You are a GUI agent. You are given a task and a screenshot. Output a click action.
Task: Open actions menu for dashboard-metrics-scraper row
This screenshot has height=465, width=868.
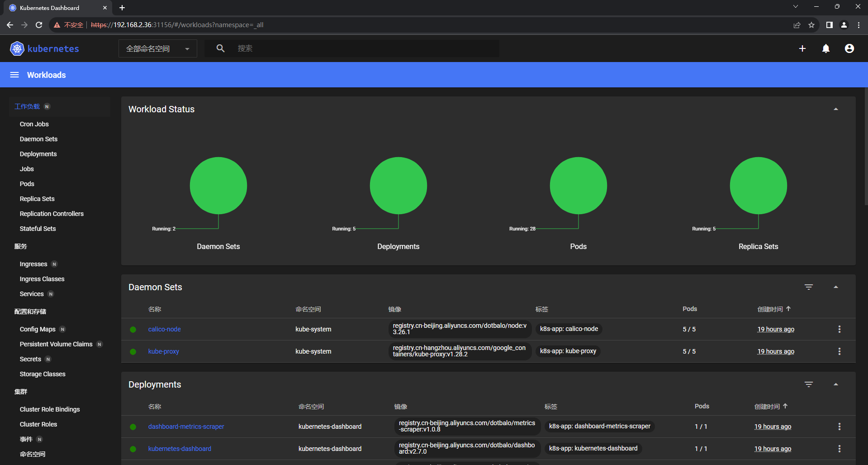[840, 427]
